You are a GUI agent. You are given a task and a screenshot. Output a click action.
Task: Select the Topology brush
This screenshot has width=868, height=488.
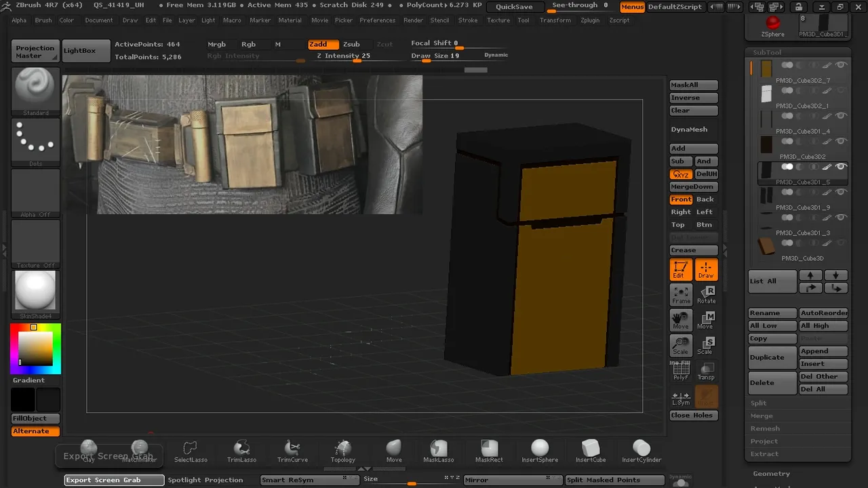click(x=343, y=451)
